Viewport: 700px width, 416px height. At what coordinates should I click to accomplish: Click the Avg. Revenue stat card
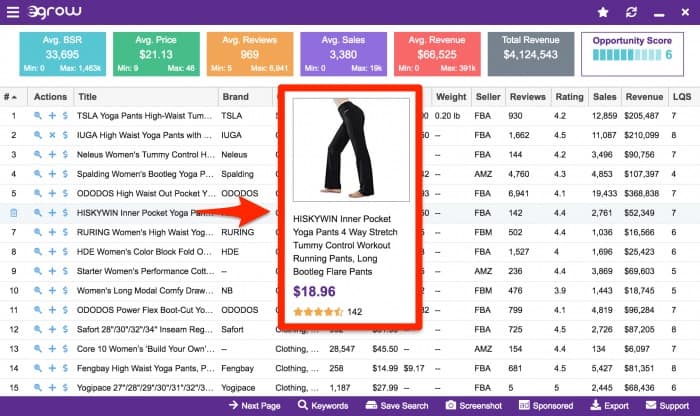point(437,54)
